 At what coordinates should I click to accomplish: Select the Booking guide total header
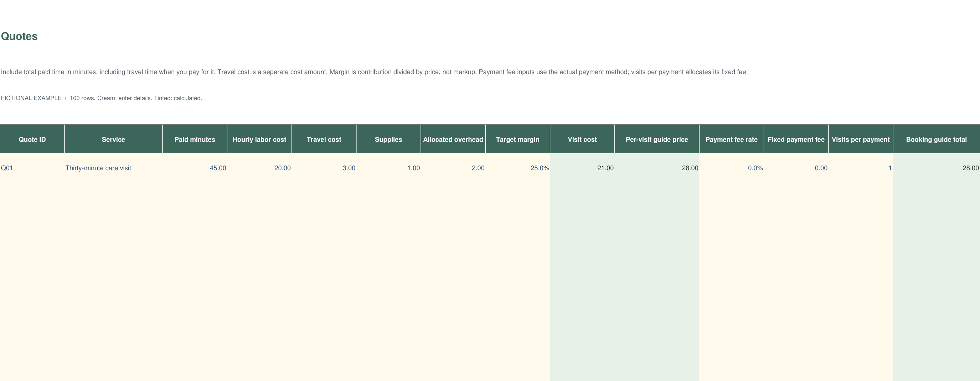tap(936, 139)
